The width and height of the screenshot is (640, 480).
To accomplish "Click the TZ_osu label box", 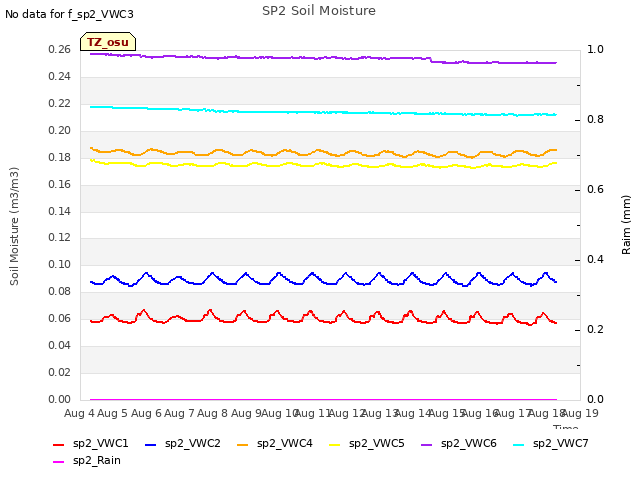I will (x=108, y=42).
